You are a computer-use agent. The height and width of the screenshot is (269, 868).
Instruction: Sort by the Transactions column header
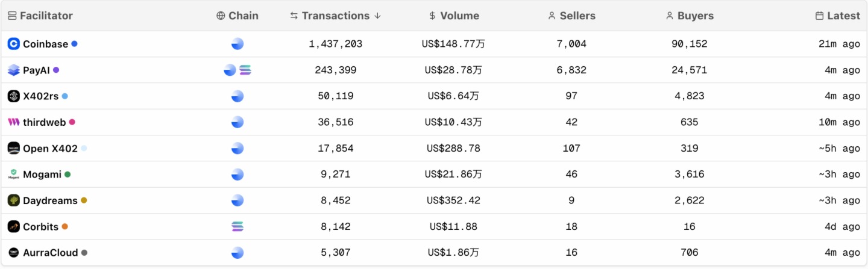[335, 16]
